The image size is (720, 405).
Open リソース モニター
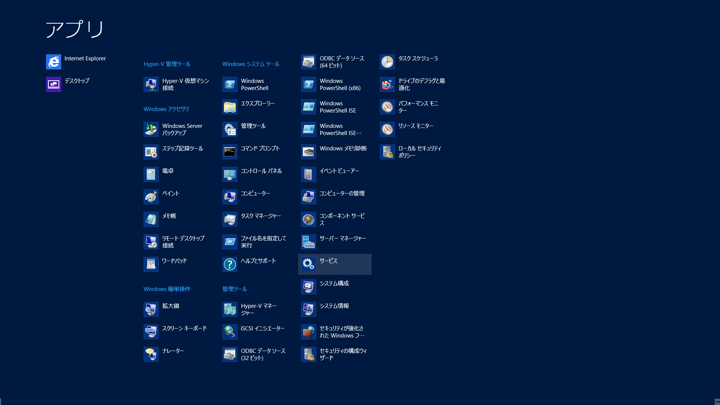(414, 129)
